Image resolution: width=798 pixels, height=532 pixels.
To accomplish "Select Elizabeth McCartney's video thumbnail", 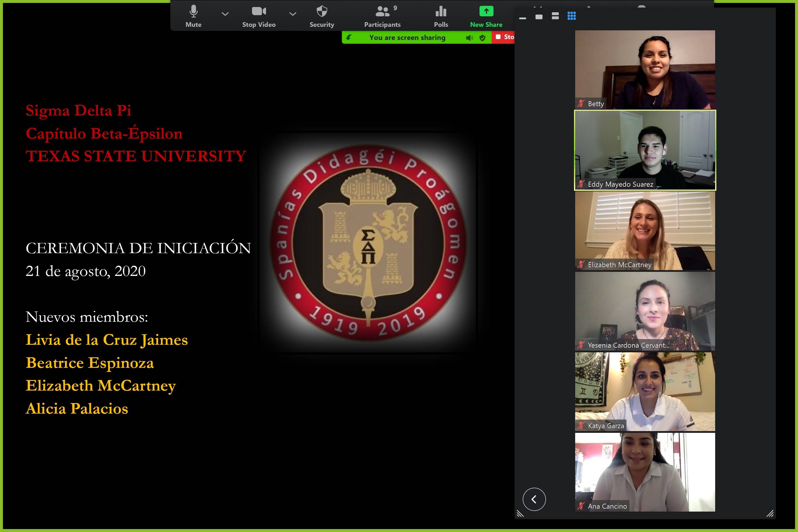I will point(645,231).
